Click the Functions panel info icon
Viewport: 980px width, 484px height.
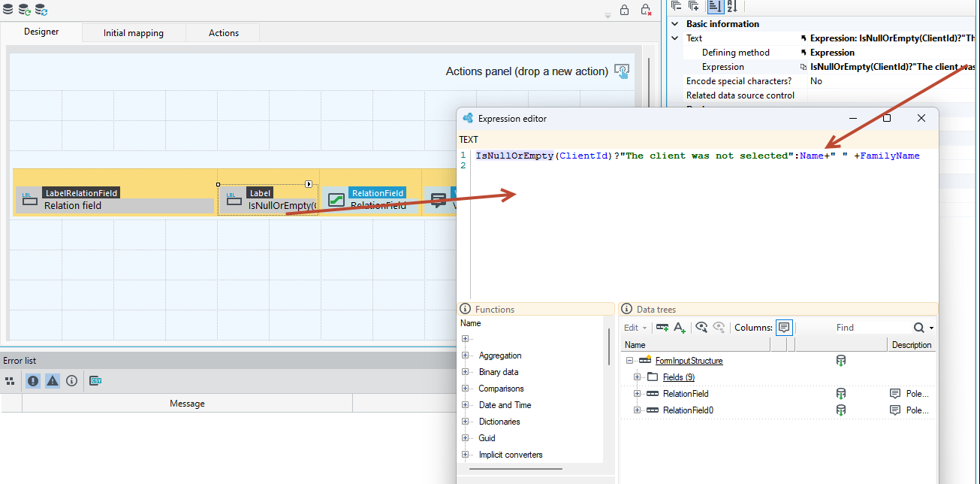466,309
